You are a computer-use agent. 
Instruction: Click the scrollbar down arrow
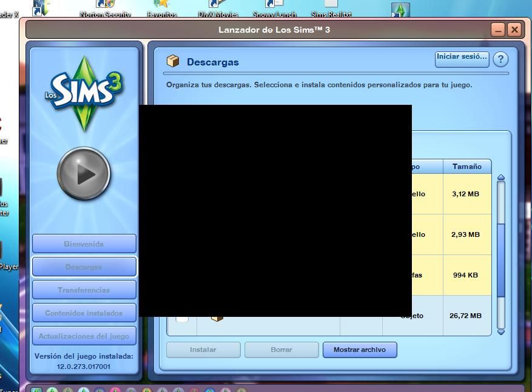pos(500,332)
